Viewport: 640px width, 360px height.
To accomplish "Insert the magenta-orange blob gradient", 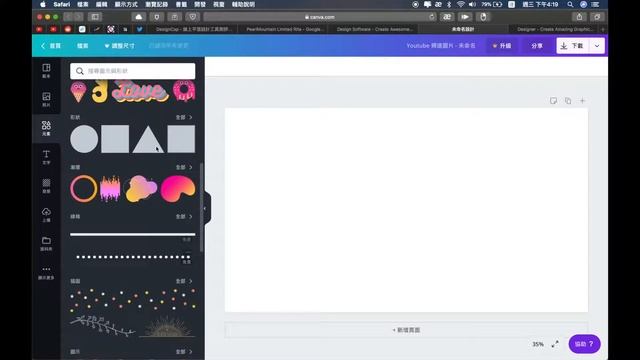I will tap(178, 189).
